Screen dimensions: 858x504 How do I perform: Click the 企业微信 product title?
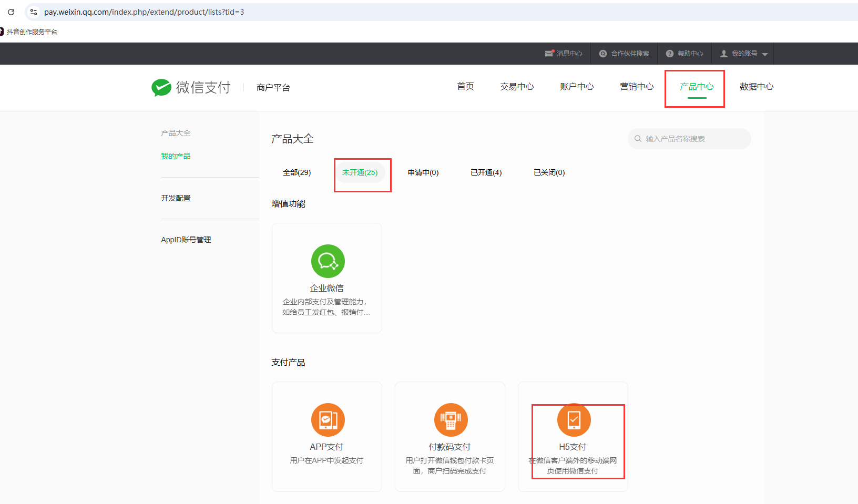point(326,288)
